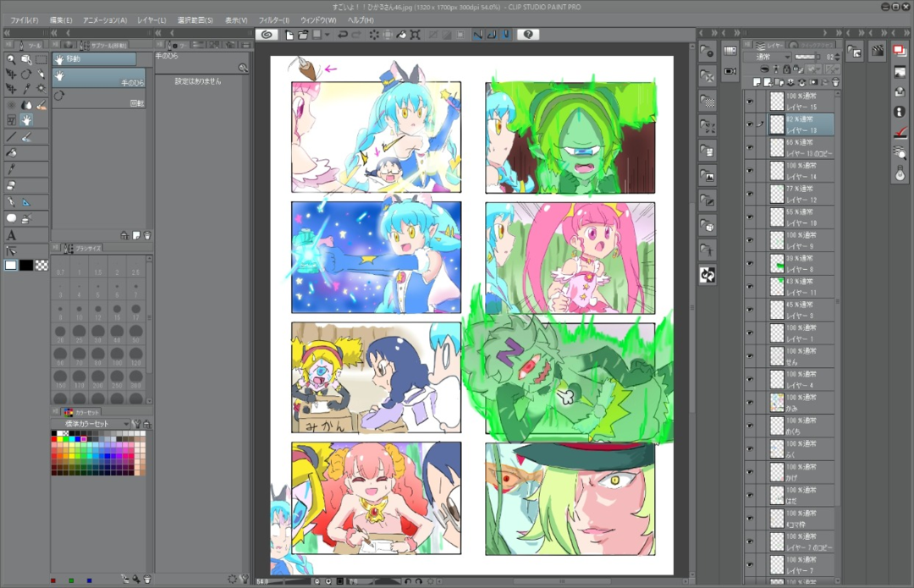Expand the save dropdown arrow in command bar
Image resolution: width=914 pixels, height=588 pixels.
coord(327,35)
